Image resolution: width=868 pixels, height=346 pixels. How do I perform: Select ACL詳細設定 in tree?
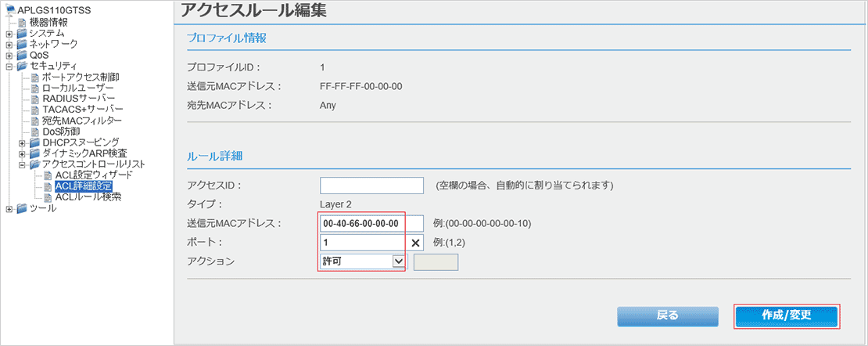[84, 186]
